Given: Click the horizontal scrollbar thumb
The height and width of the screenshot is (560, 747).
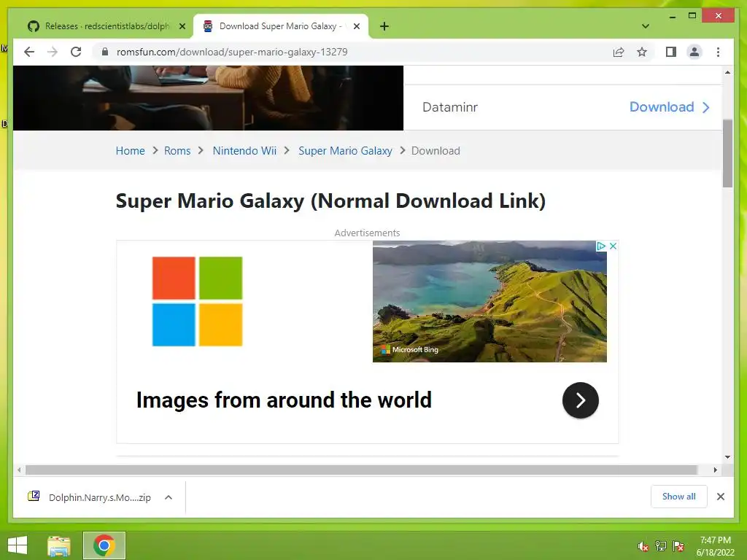Looking at the screenshot, I should click(361, 470).
